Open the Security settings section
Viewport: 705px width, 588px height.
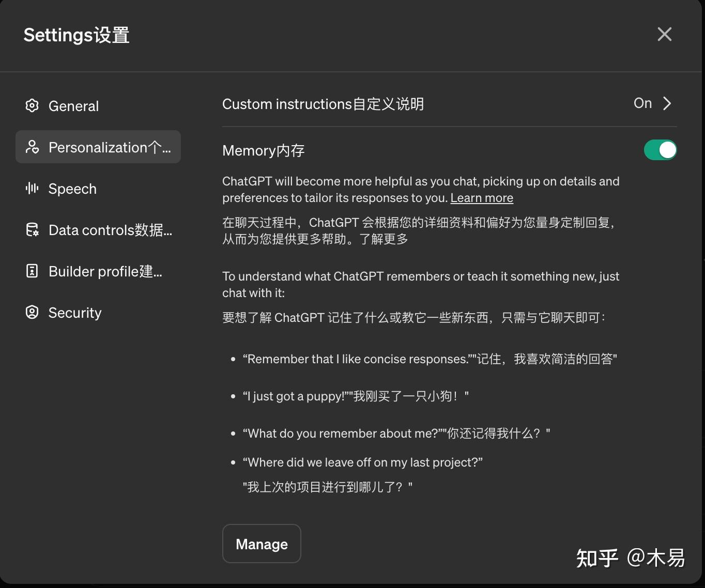[x=75, y=312]
